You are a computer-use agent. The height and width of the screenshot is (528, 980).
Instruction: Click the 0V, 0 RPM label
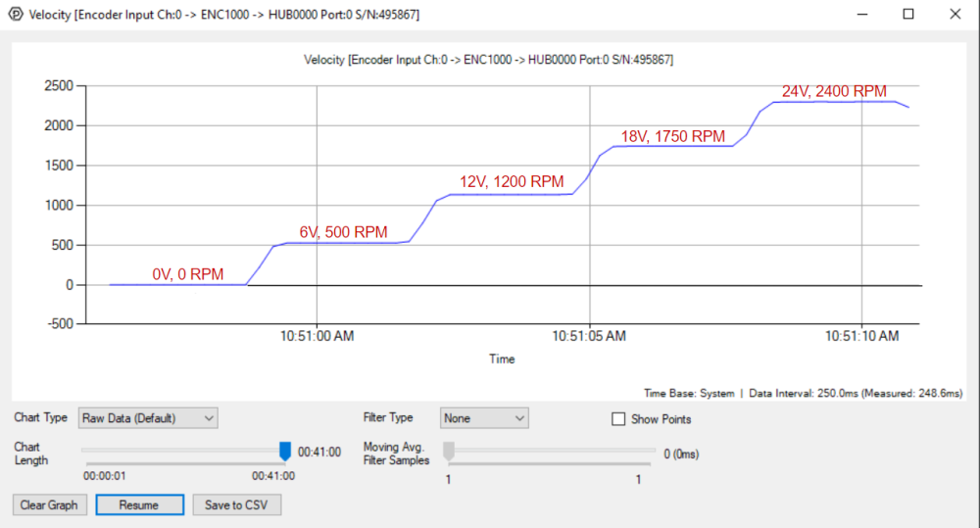(190, 275)
